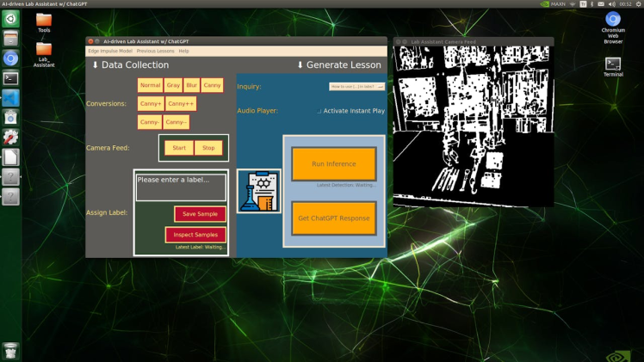Open the Help menu
The image size is (644, 362).
183,51
